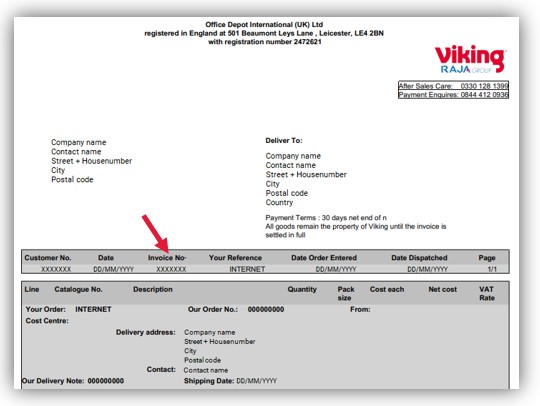Viewport: 540px width, 406px height.
Task: Click the 'Cost Centre:' label
Action: [x=47, y=321]
